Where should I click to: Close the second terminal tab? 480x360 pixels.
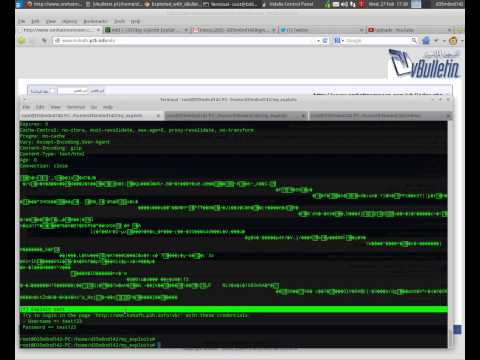tap(303, 116)
